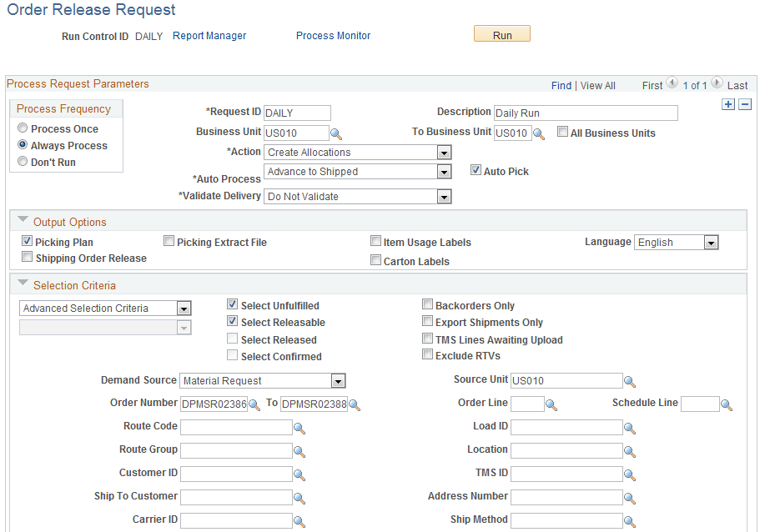Open the Schedule Line lookup
This screenshot has height=532, width=765.
point(725,404)
